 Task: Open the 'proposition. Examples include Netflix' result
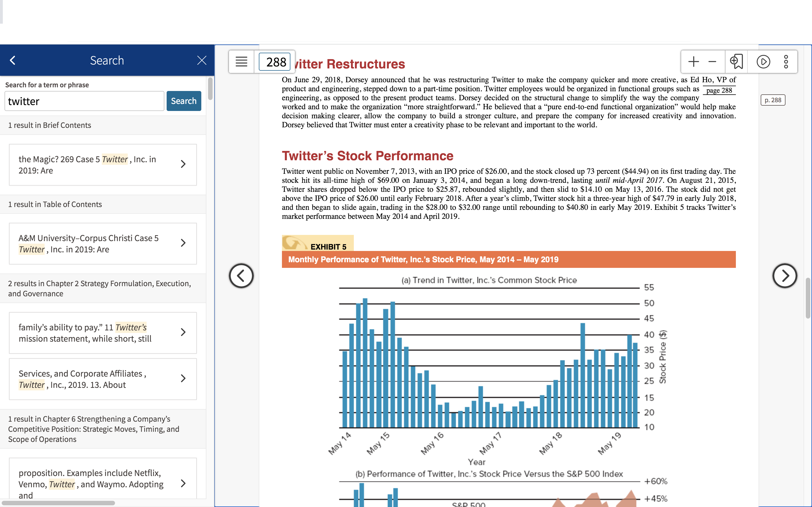pos(103,479)
